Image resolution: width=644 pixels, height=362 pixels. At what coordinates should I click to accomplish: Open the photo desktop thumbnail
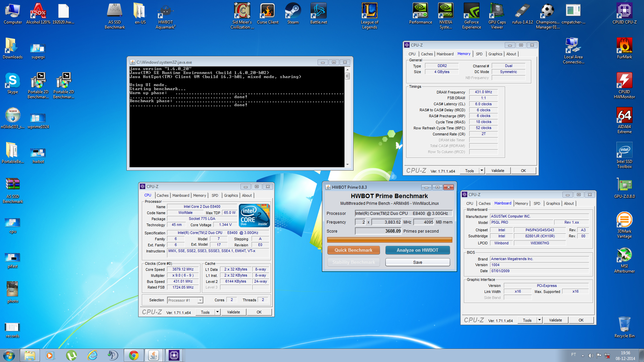[x=12, y=293]
